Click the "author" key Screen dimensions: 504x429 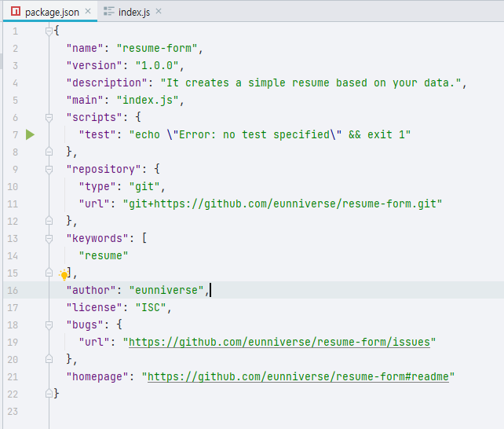click(91, 290)
